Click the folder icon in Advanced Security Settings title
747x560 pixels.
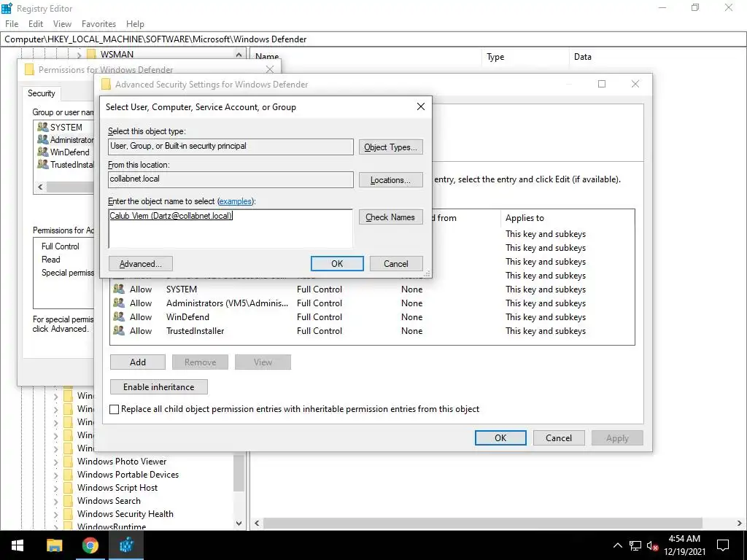click(x=106, y=85)
